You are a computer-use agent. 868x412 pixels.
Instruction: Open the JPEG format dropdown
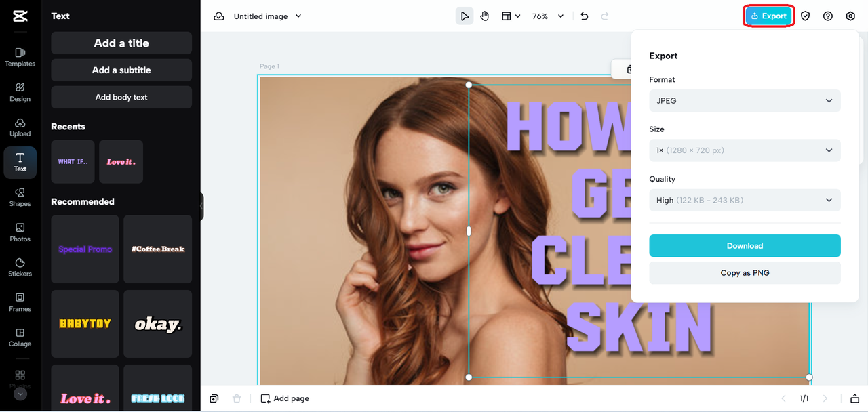click(745, 100)
